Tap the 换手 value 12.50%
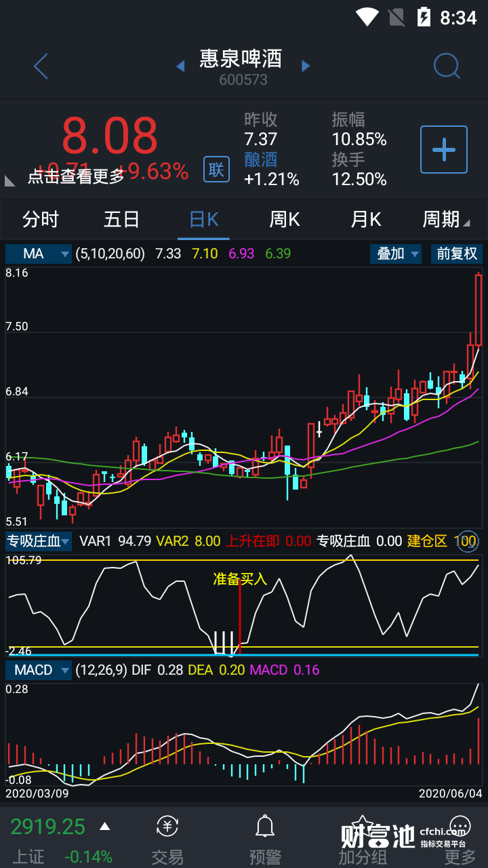This screenshot has width=488, height=868. pos(359,179)
